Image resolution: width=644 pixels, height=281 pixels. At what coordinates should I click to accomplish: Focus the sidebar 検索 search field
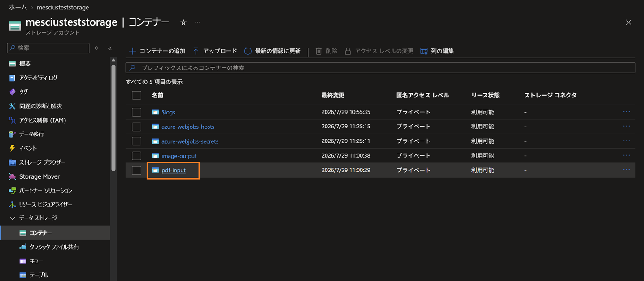click(48, 48)
